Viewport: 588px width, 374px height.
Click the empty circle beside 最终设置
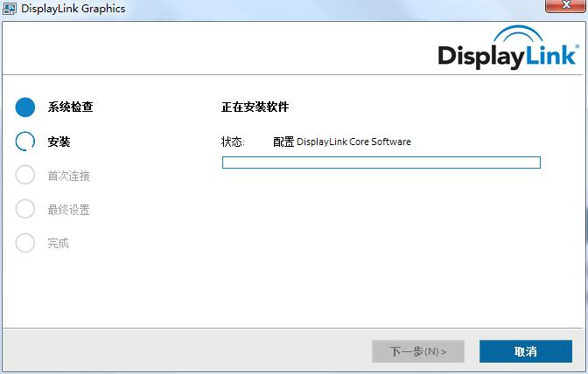pyautogui.click(x=25, y=209)
